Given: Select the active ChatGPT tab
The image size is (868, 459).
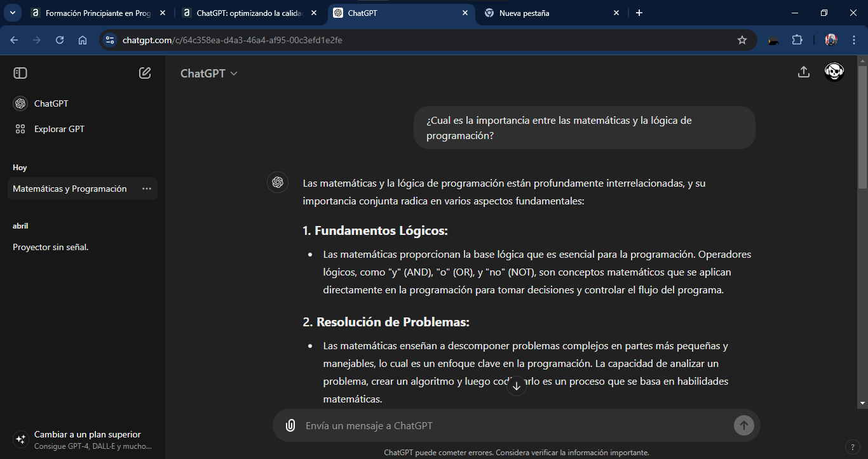Looking at the screenshot, I should tap(402, 13).
